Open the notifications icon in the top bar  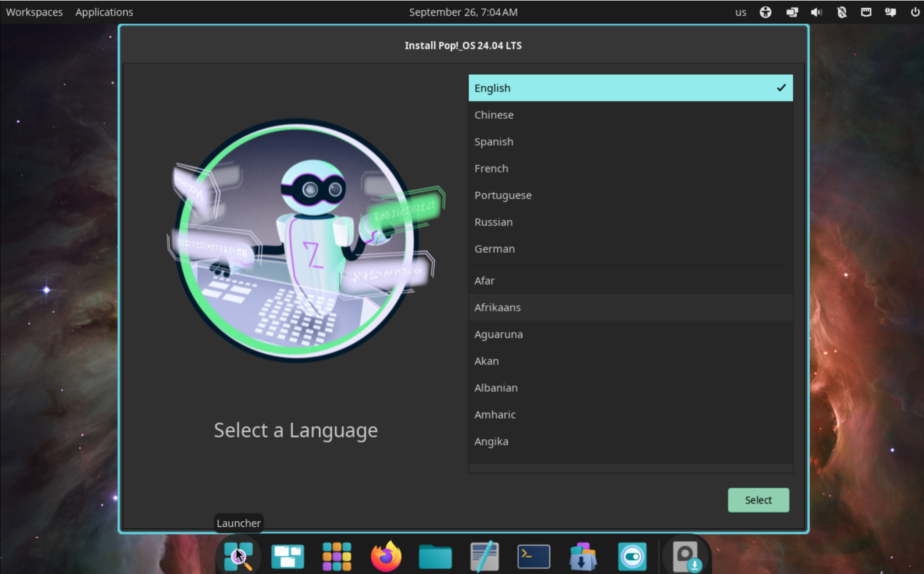click(x=890, y=12)
